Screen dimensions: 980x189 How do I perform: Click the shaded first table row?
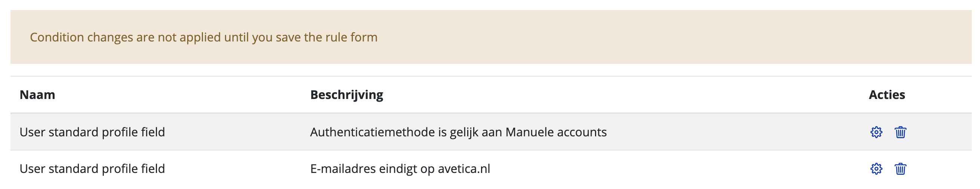[491, 132]
